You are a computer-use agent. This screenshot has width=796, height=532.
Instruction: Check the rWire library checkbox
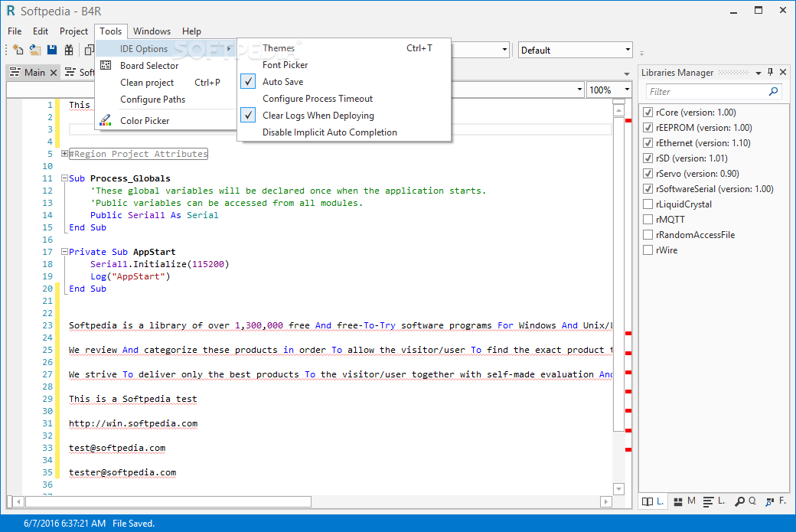[648, 250]
